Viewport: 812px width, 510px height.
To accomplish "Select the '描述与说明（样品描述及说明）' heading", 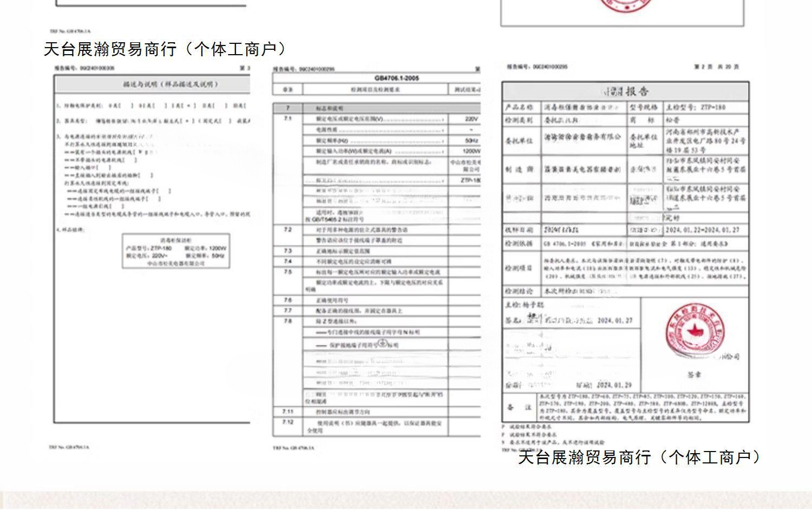I will coord(171,84).
